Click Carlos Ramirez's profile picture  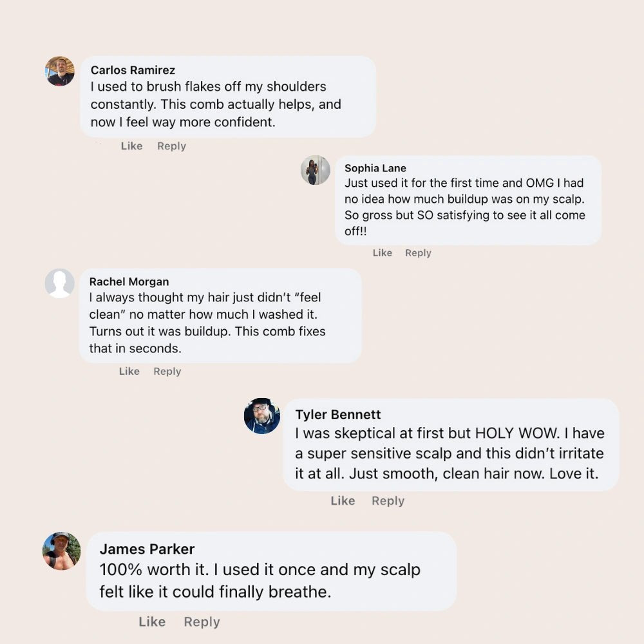pyautogui.click(x=60, y=71)
